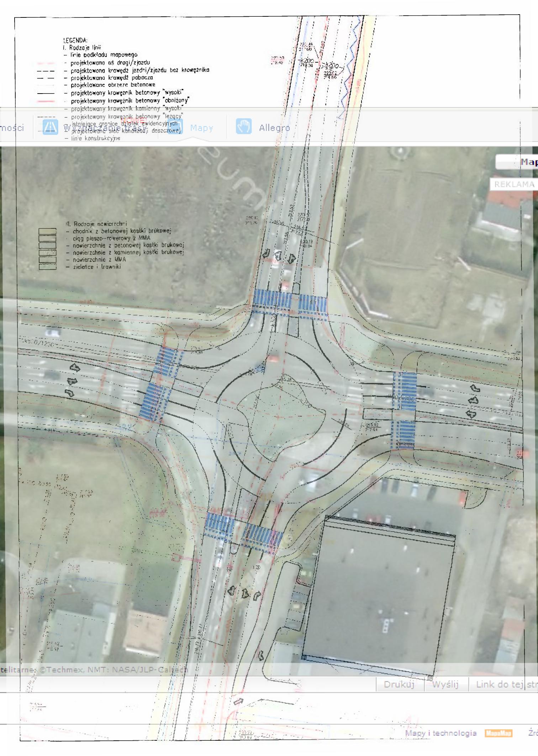Click the REKLAMA label
This screenshot has height=756, width=538.
tap(514, 184)
